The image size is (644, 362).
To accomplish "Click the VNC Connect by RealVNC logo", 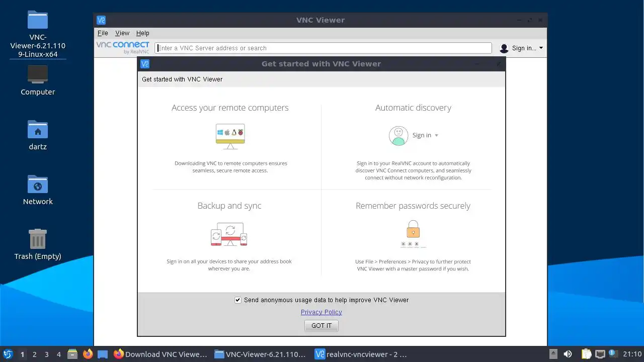I will [123, 48].
